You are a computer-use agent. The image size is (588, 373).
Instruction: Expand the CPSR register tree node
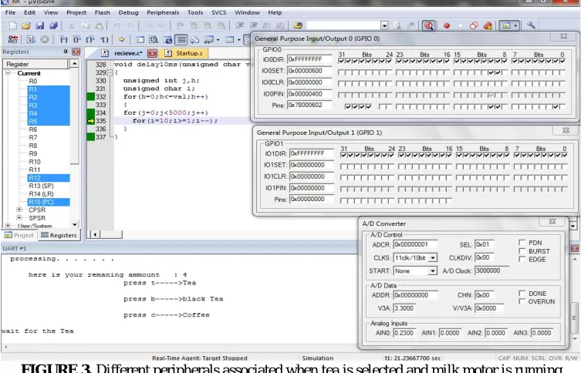tap(19, 210)
